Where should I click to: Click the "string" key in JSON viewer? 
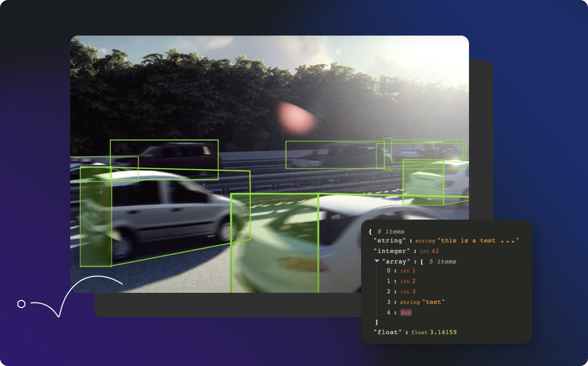point(390,240)
